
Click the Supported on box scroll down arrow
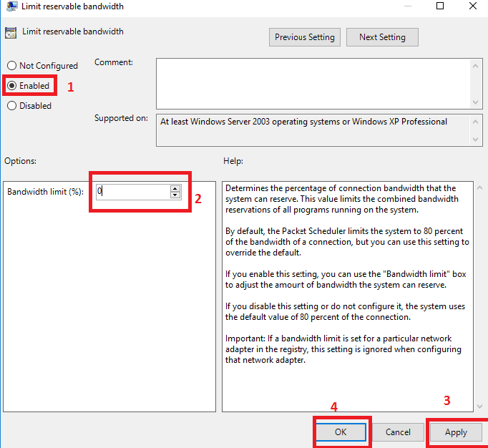(477, 140)
